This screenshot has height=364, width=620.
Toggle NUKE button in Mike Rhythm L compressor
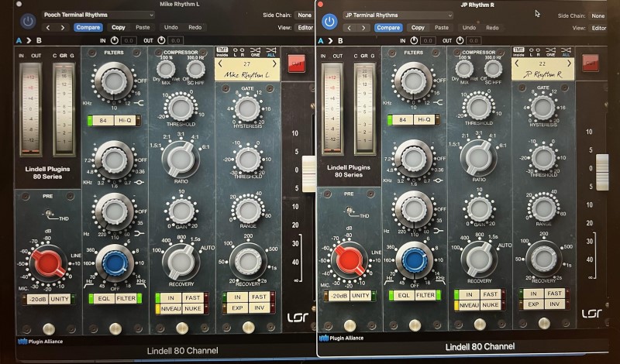pyautogui.click(x=193, y=309)
